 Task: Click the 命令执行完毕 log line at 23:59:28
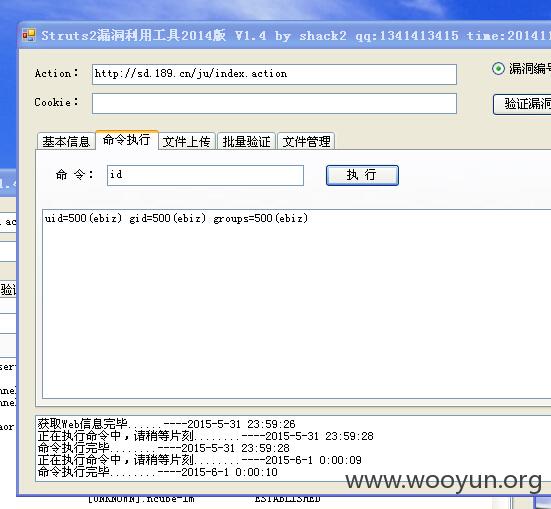[x=164, y=448]
